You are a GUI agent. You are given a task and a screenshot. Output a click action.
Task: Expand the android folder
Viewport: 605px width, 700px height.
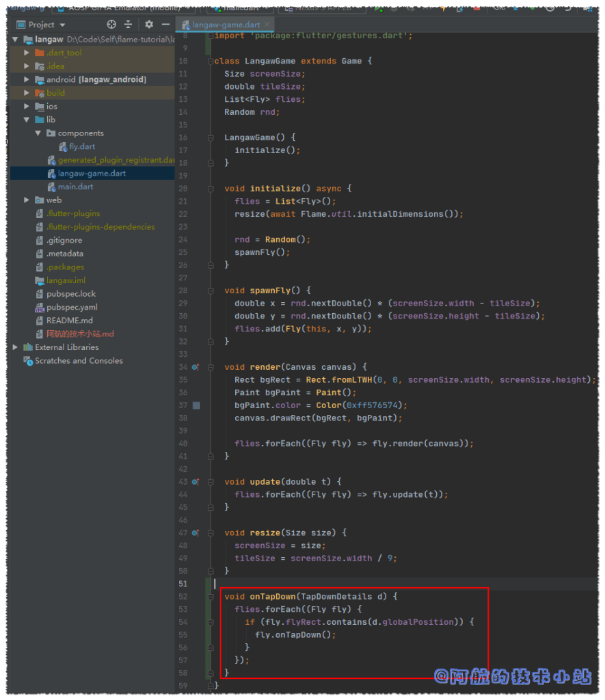click(x=27, y=79)
